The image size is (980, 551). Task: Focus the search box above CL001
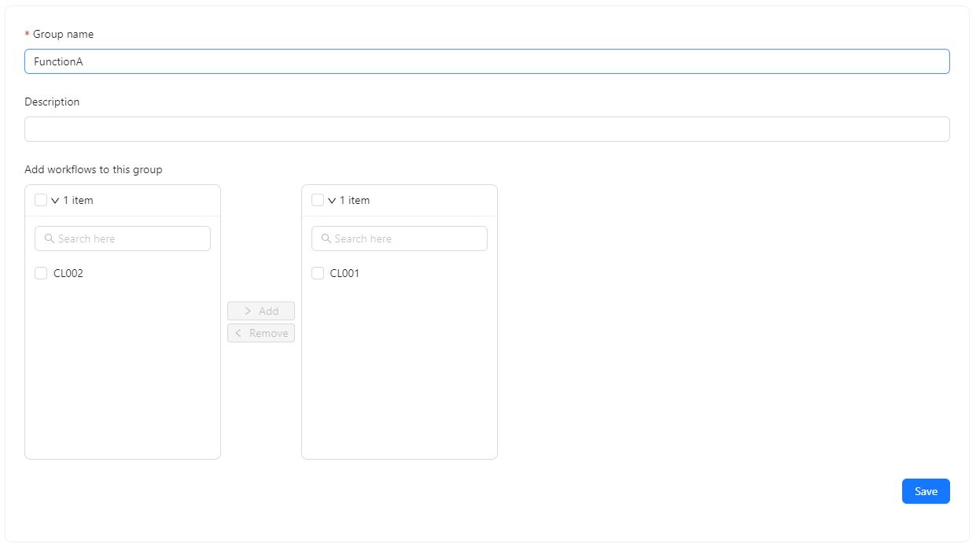(x=407, y=239)
